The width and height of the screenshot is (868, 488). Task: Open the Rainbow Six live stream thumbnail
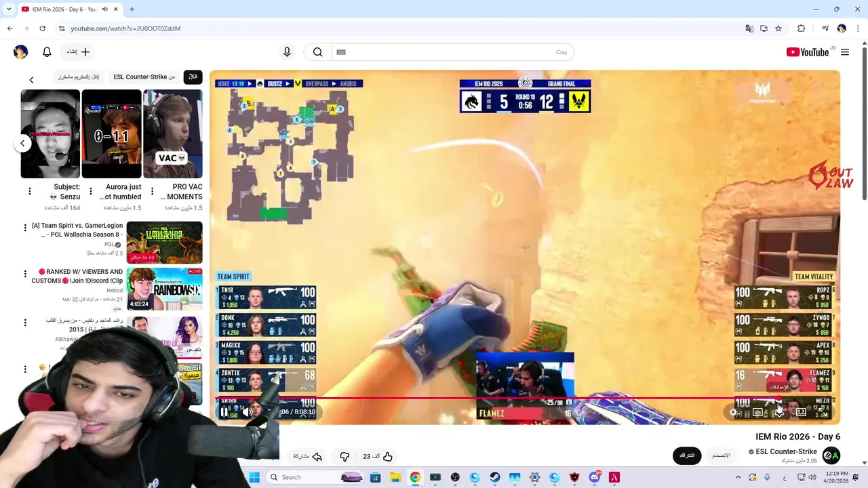tap(164, 289)
